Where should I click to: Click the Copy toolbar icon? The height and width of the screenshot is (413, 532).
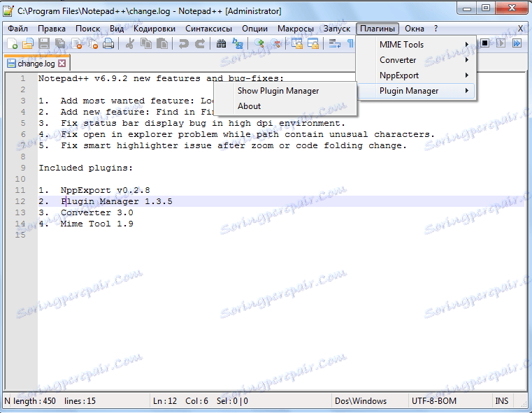pyautogui.click(x=146, y=44)
